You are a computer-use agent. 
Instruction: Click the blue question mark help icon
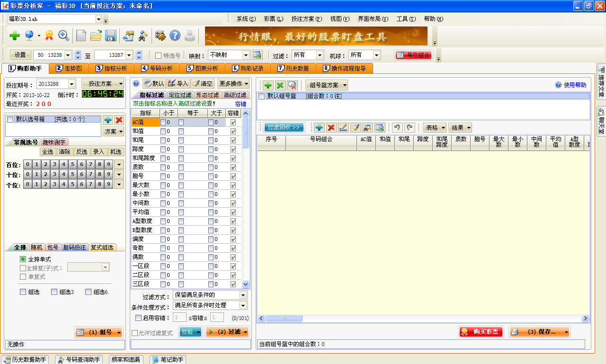pos(175,36)
